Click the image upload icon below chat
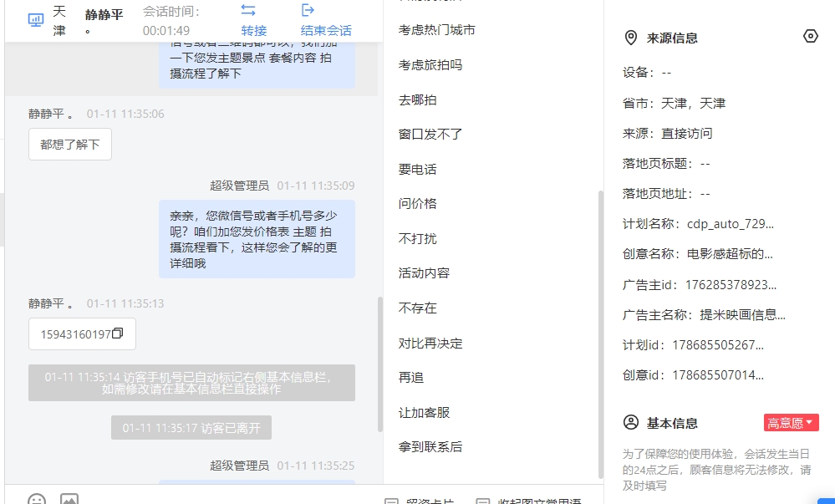This screenshot has height=504, width=835. 69,500
